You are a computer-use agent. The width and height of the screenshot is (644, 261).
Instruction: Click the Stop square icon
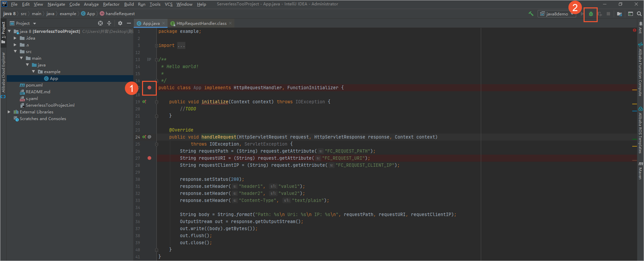[608, 14]
